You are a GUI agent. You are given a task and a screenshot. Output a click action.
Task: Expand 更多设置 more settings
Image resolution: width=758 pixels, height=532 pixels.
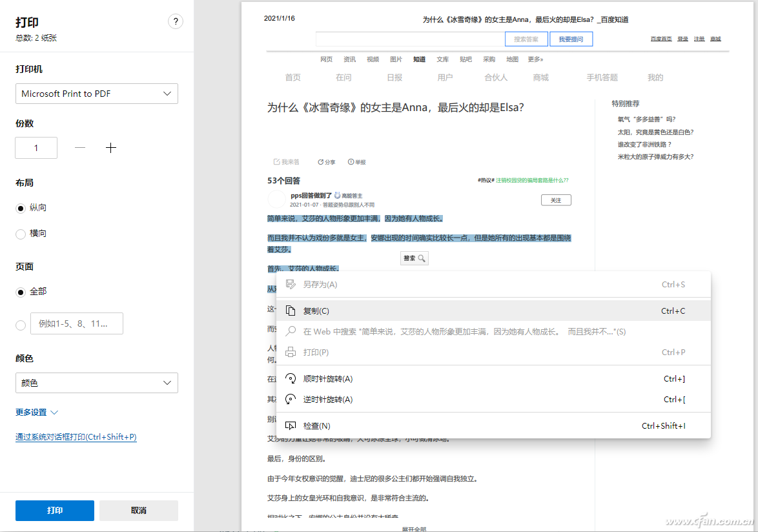(x=37, y=412)
